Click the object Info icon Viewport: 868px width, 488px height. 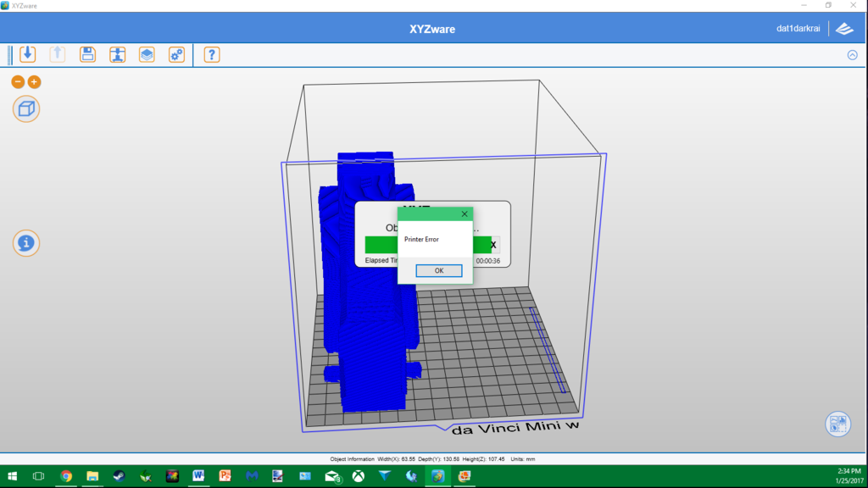(26, 243)
